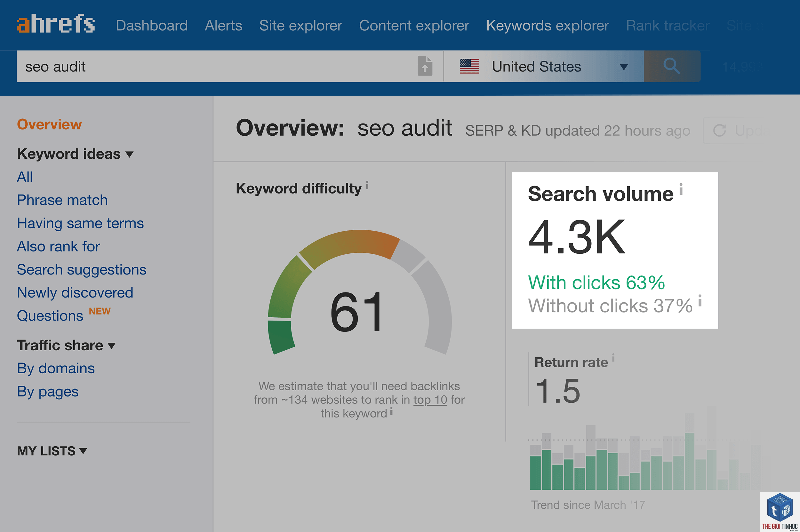Viewport: 800px width, 532px height.
Task: Open Search volume info tooltip icon
Action: pos(681,189)
